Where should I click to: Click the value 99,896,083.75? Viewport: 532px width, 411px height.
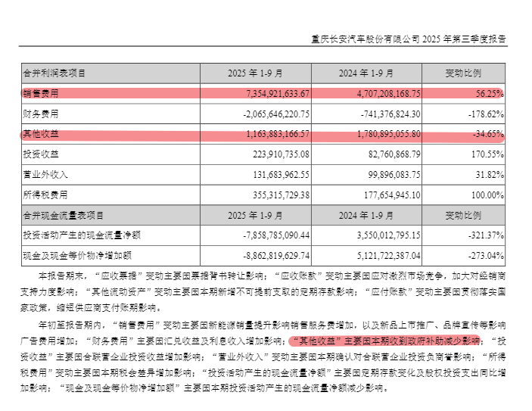pos(394,175)
